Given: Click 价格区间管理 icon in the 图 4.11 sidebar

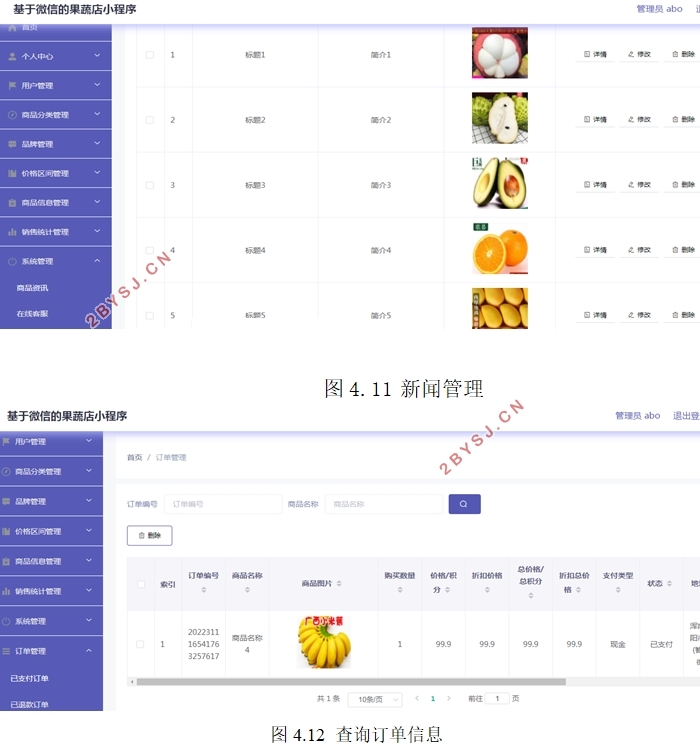Looking at the screenshot, I should point(12,174).
